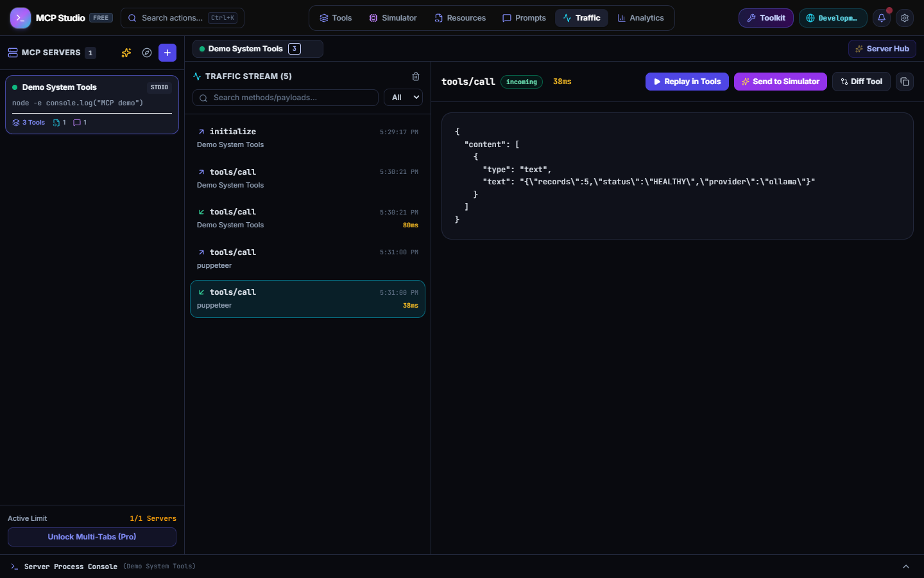Click Send to Simulator button
The image size is (924, 578).
tap(780, 82)
